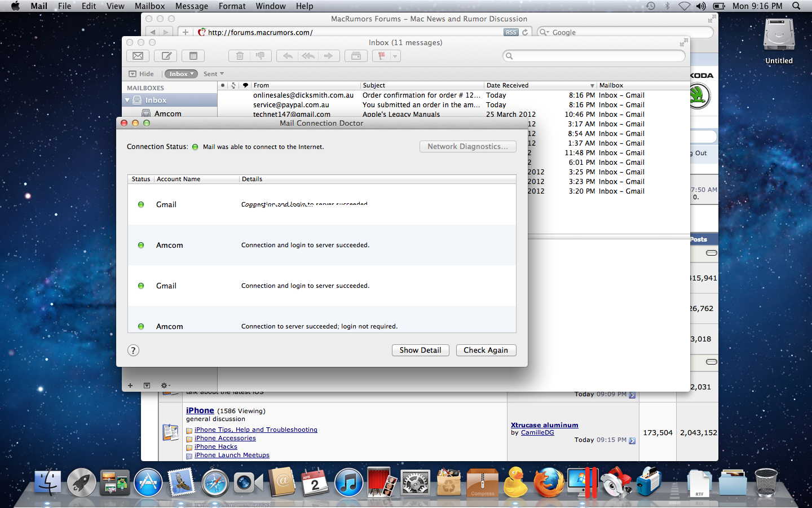Click the volume icon in menu bar
The height and width of the screenshot is (508, 812).
pyautogui.click(x=701, y=6)
